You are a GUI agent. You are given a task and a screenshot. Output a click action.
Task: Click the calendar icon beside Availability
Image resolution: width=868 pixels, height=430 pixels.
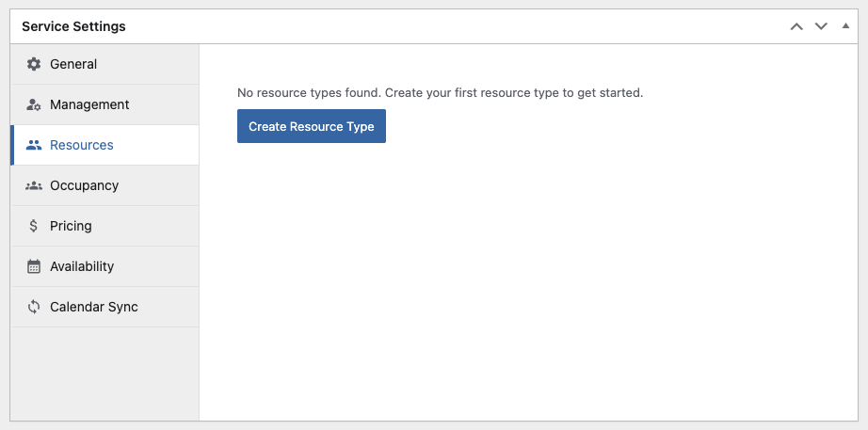coord(34,266)
